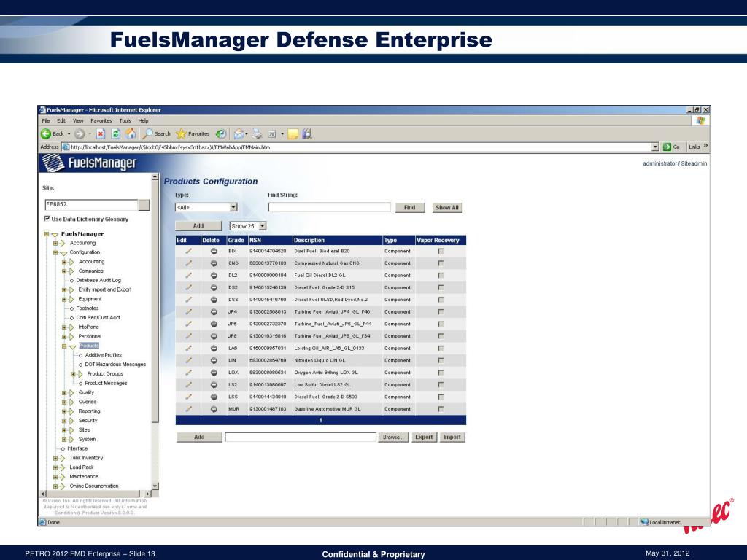Image resolution: width=747 pixels, height=560 pixels.
Task: Open the History icon in the toolbar
Action: point(221,134)
